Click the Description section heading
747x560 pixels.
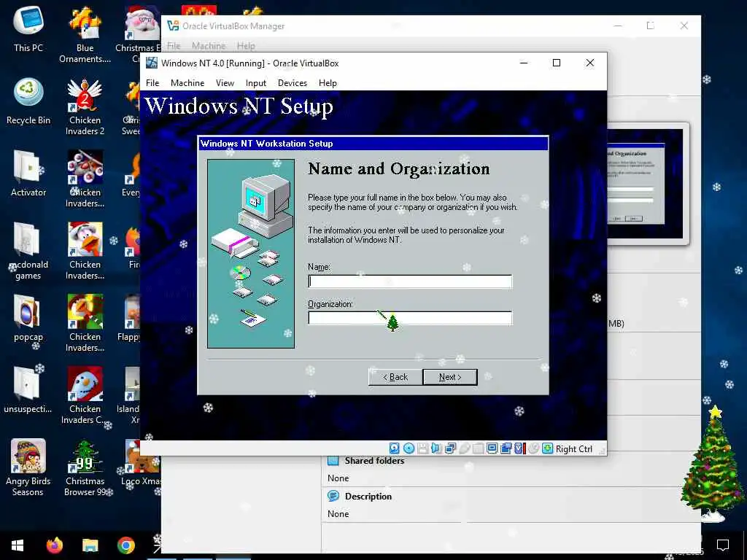tap(368, 496)
